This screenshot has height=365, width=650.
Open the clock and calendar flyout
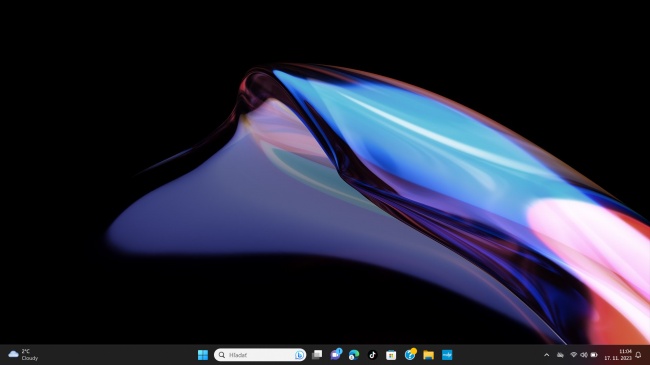coord(618,355)
